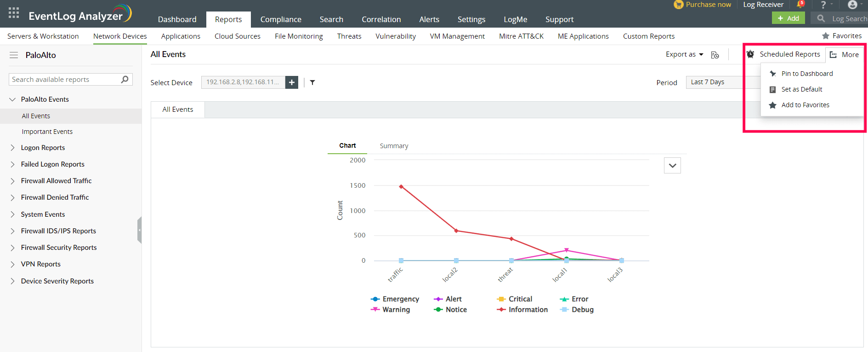This screenshot has width=868, height=352.
Task: Open the apps grid launcher icon
Action: click(x=14, y=13)
